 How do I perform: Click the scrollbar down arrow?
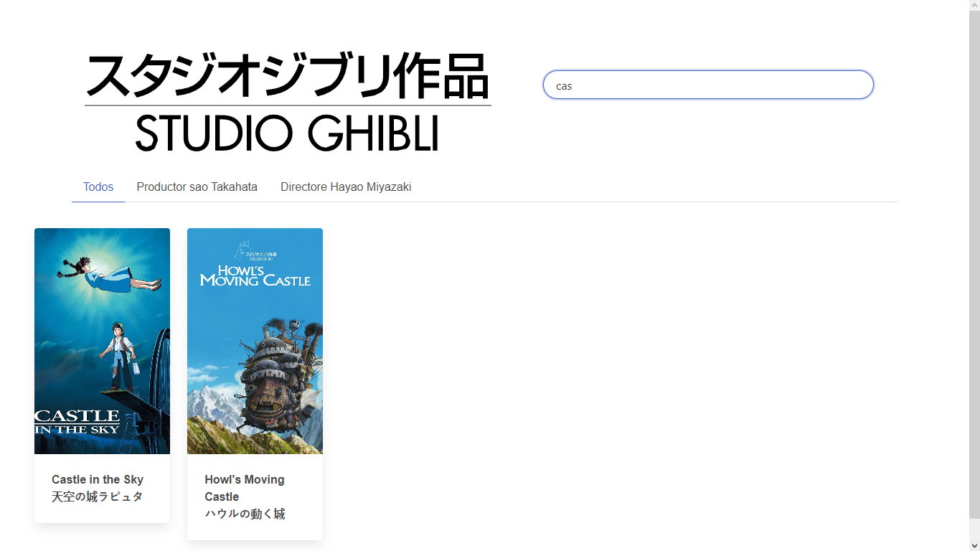(x=975, y=545)
